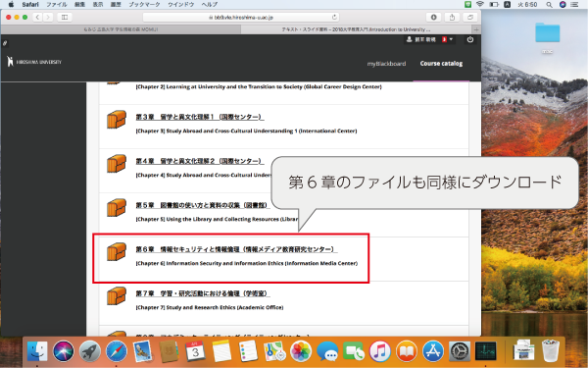
Task: Open the iBooks icon in Dock
Action: (x=407, y=351)
